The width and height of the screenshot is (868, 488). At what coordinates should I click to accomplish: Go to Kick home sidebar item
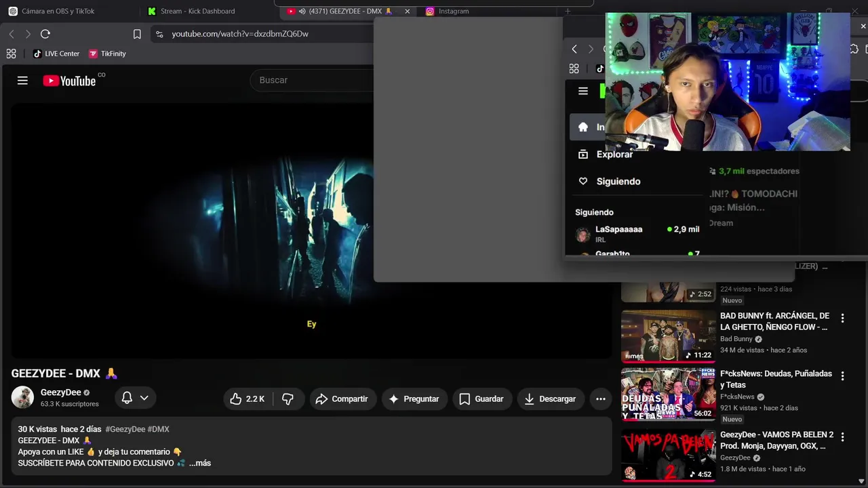(587, 127)
